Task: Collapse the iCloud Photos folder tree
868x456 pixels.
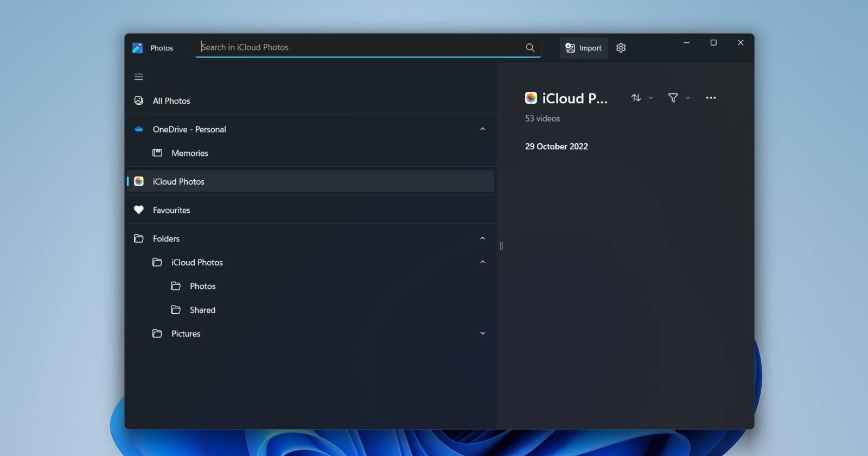Action: [x=482, y=262]
